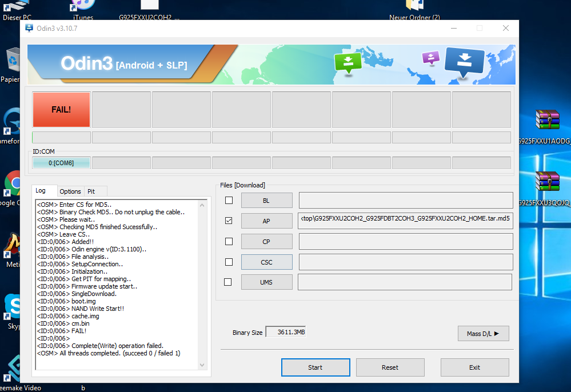Click the CP file browse button

266,242
